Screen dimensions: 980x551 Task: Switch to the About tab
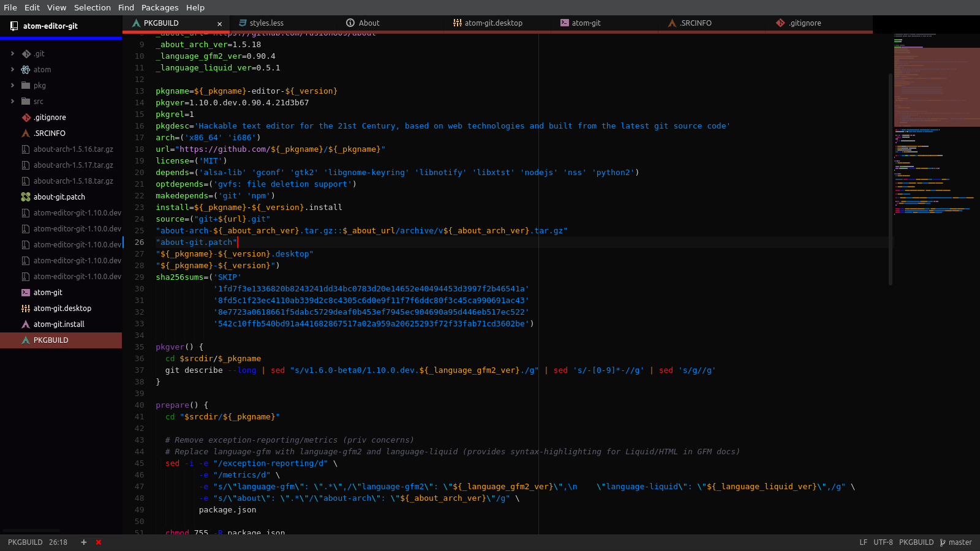tap(390, 23)
